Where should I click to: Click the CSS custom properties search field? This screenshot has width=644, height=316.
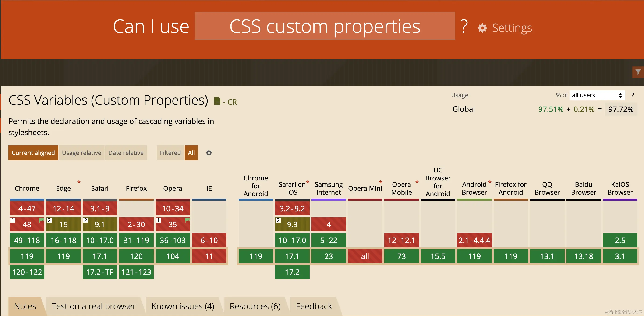click(325, 26)
